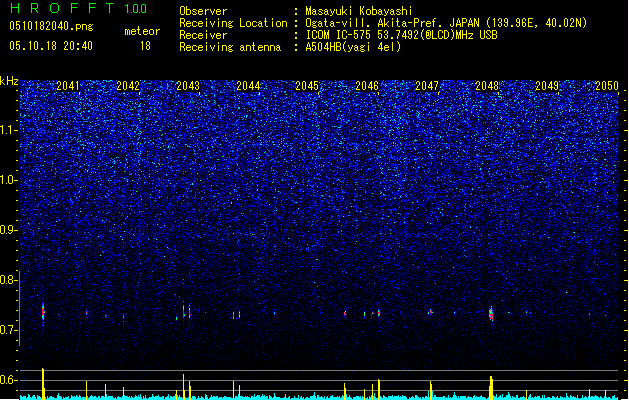Select the Ogata-vill. Akita-Pref. JAPAN location text
The image size is (629, 400).
(x=446, y=23)
